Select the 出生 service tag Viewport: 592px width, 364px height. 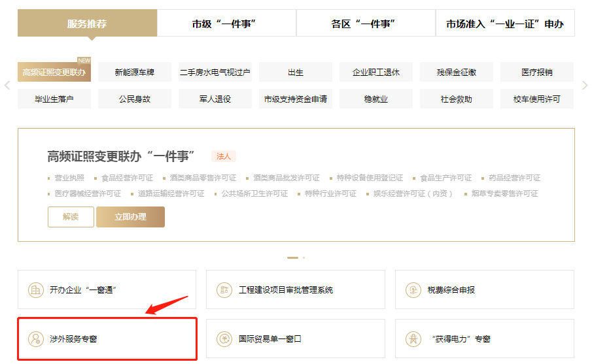click(295, 72)
